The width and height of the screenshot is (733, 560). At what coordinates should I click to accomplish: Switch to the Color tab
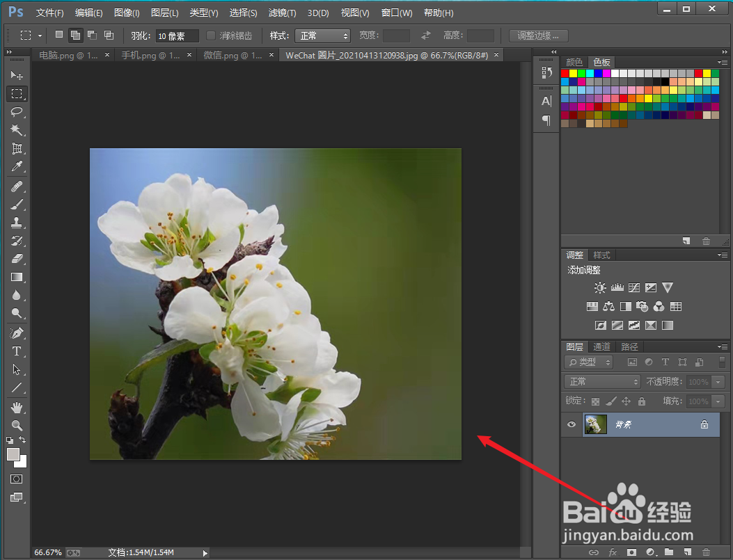point(574,62)
